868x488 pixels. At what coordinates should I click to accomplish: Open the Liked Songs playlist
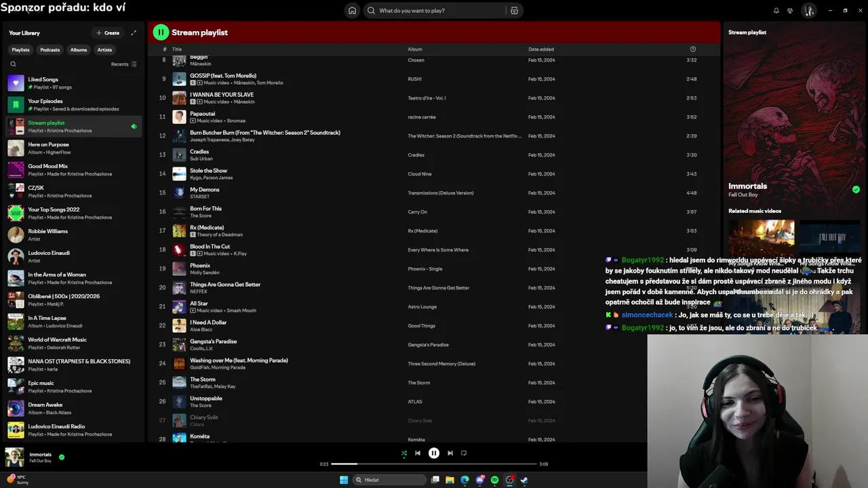[x=74, y=83]
